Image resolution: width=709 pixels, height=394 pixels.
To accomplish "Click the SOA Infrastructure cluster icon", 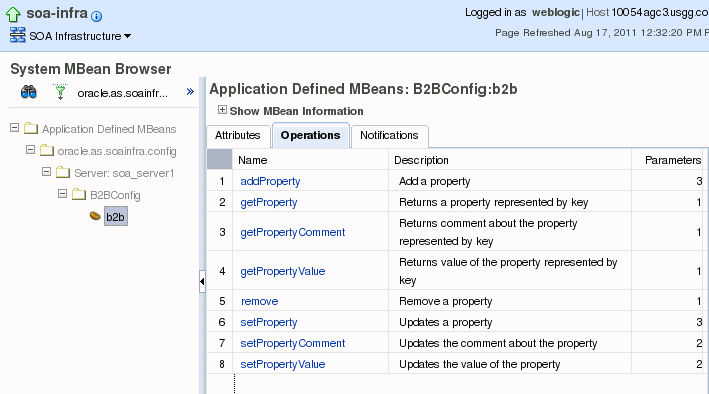I will tap(18, 35).
